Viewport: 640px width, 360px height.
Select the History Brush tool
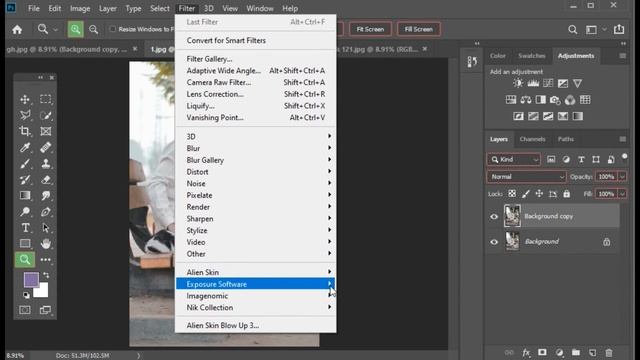coord(25,180)
